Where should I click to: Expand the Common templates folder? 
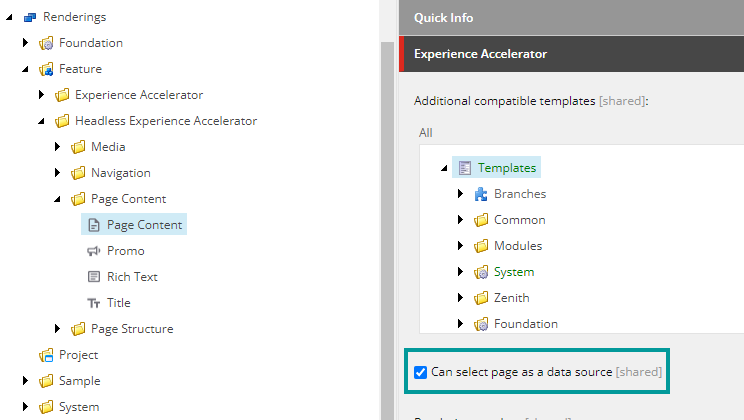point(460,220)
